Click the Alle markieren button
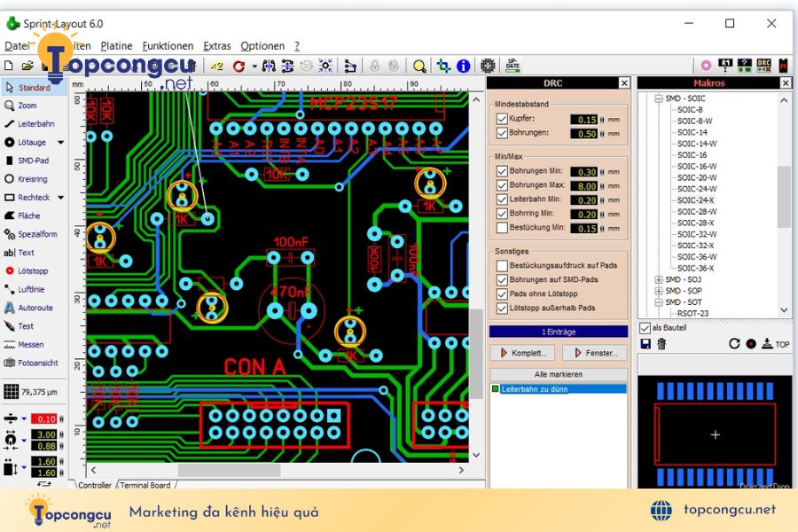 click(x=559, y=374)
